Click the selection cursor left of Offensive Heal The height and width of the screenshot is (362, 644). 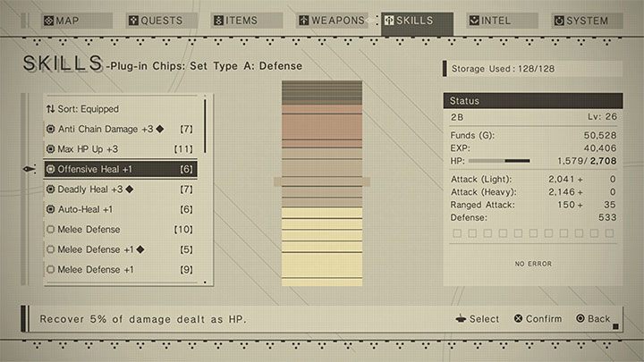coord(30,169)
